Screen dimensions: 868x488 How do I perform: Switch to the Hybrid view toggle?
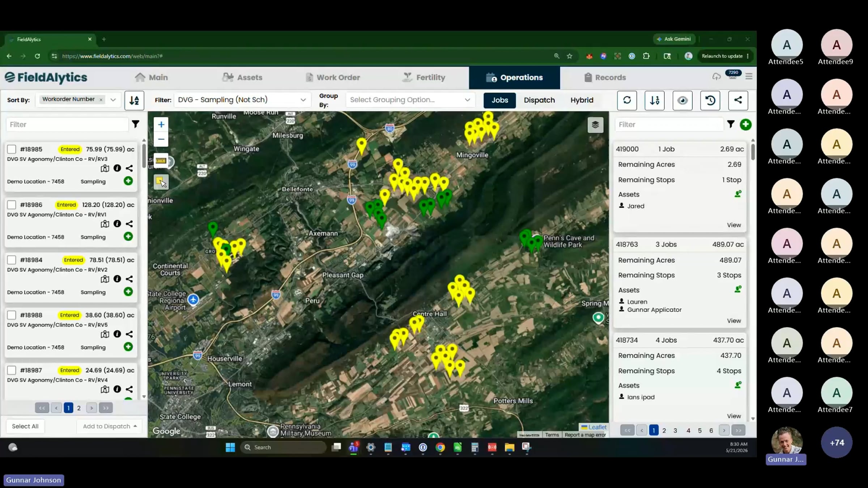click(582, 100)
